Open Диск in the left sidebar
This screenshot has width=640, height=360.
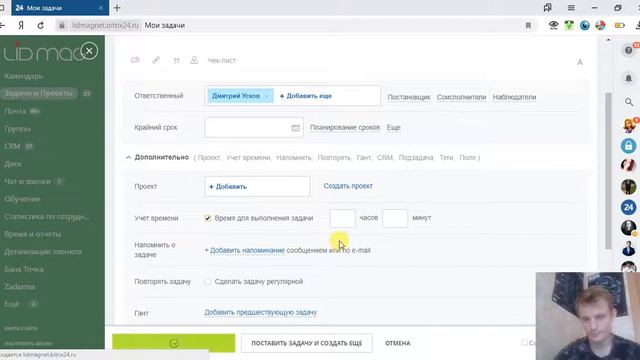pyautogui.click(x=13, y=164)
